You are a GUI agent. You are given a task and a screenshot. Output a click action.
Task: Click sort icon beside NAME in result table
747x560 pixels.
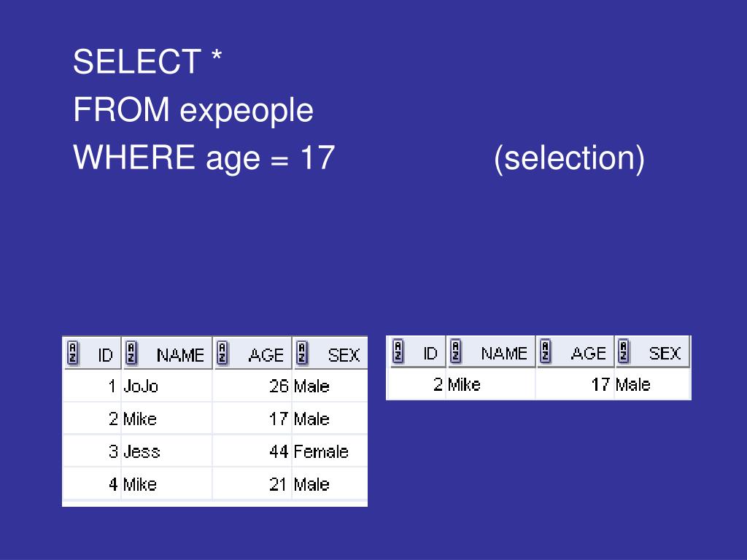point(456,351)
